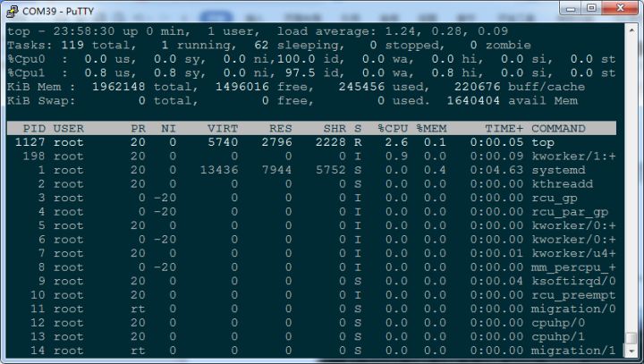The width and height of the screenshot is (644, 364).
Task: Click the 245456 used memory value
Action: point(362,87)
